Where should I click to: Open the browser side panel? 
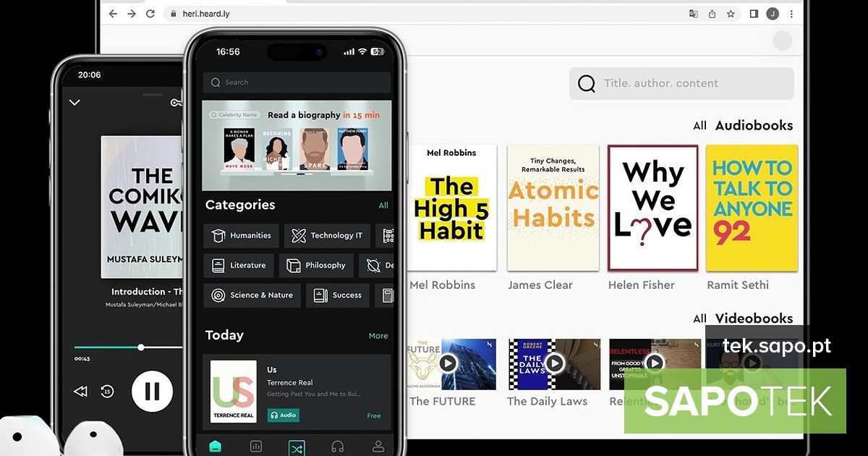pyautogui.click(x=754, y=14)
